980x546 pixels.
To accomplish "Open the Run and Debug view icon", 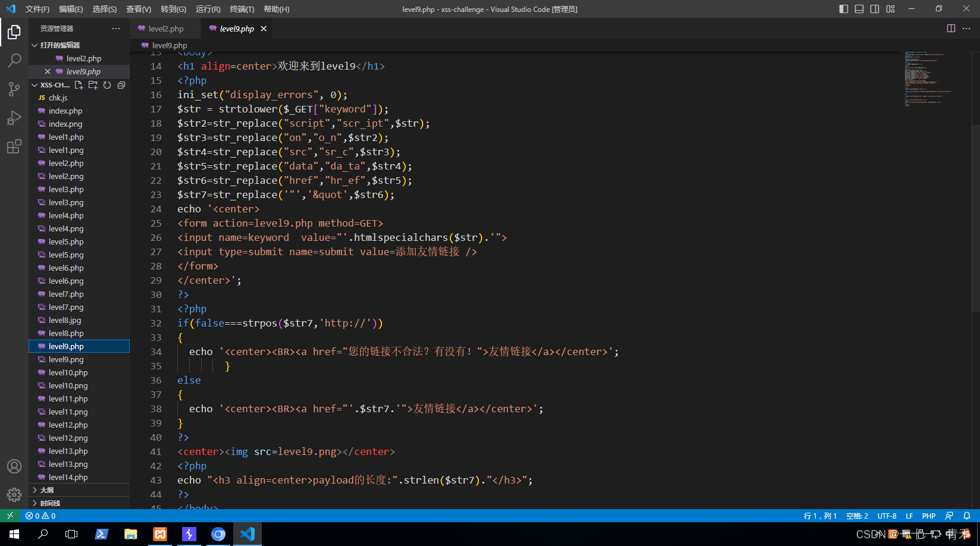I will point(14,118).
